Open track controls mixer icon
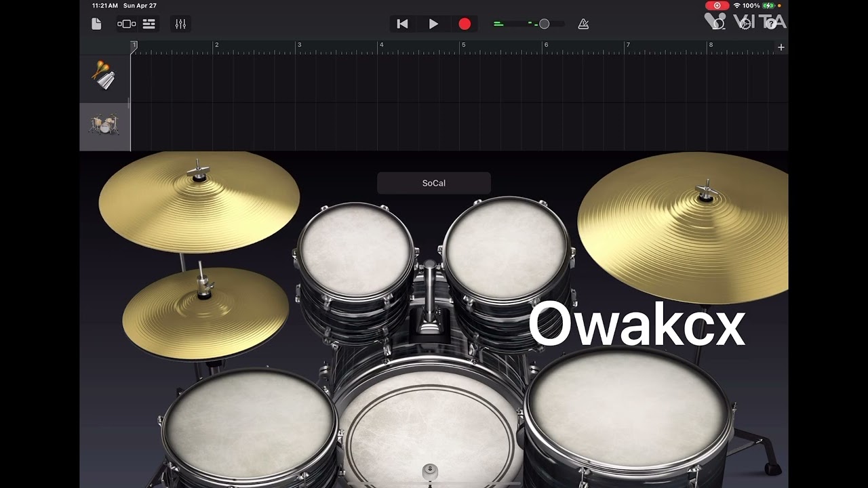 (x=180, y=24)
